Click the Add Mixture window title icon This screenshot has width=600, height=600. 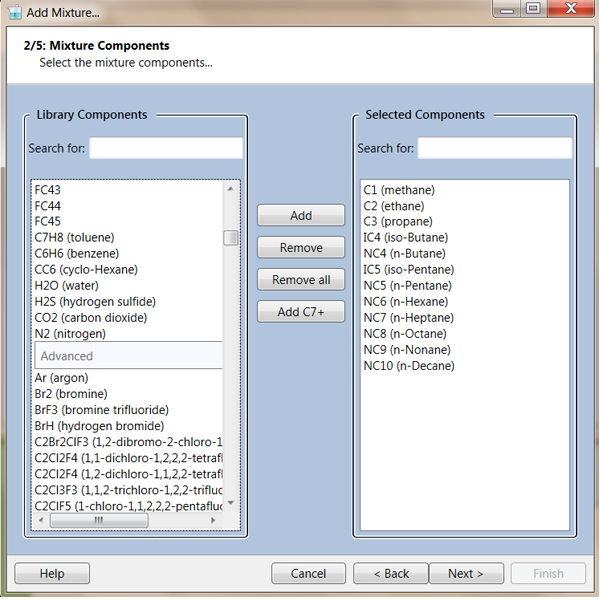(x=13, y=12)
